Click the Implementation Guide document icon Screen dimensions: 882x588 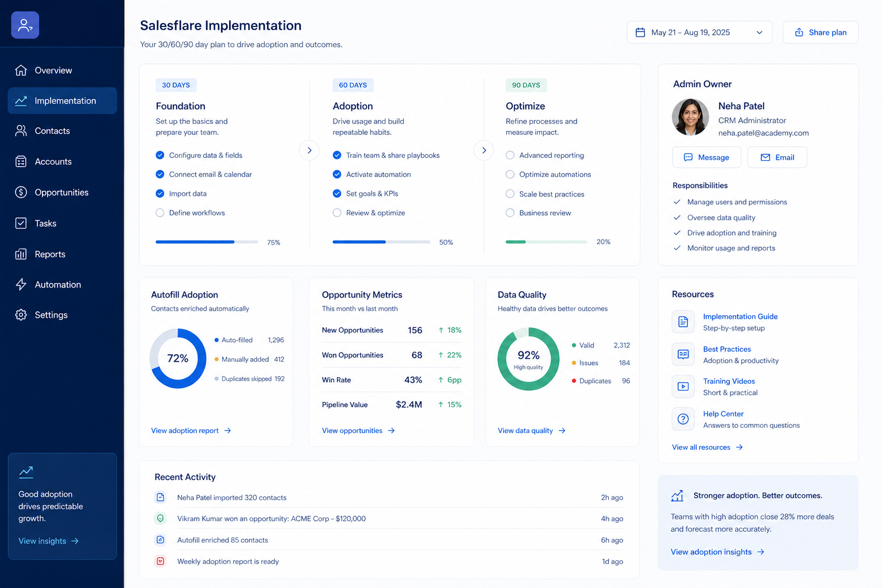[x=683, y=322]
